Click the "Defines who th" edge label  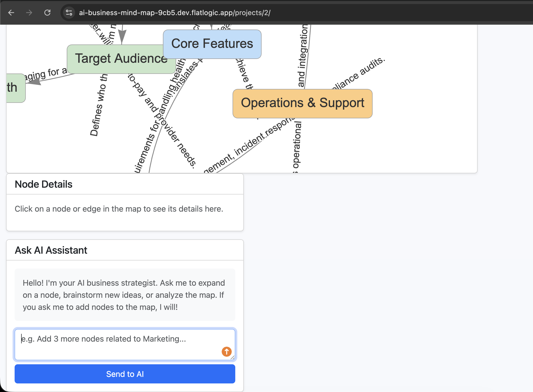pos(99,105)
